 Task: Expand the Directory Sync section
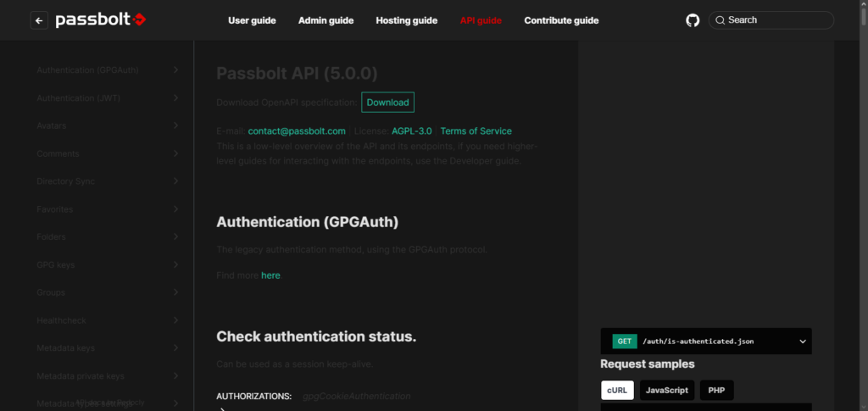(x=108, y=181)
